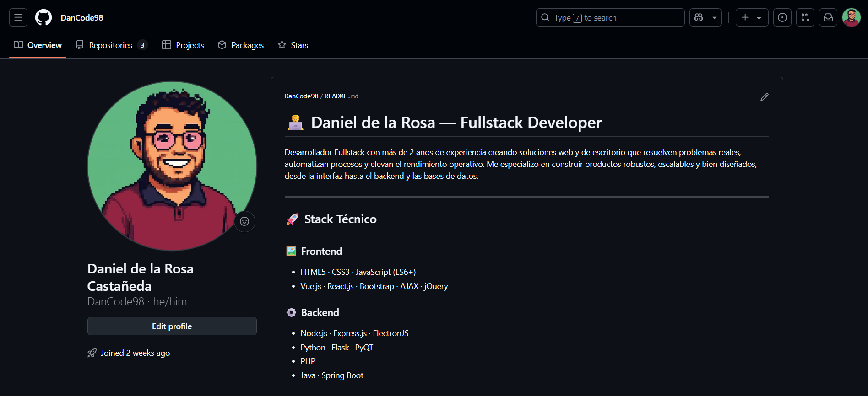Set status via smiley icon on avatar
The width and height of the screenshot is (868, 396).
point(244,221)
